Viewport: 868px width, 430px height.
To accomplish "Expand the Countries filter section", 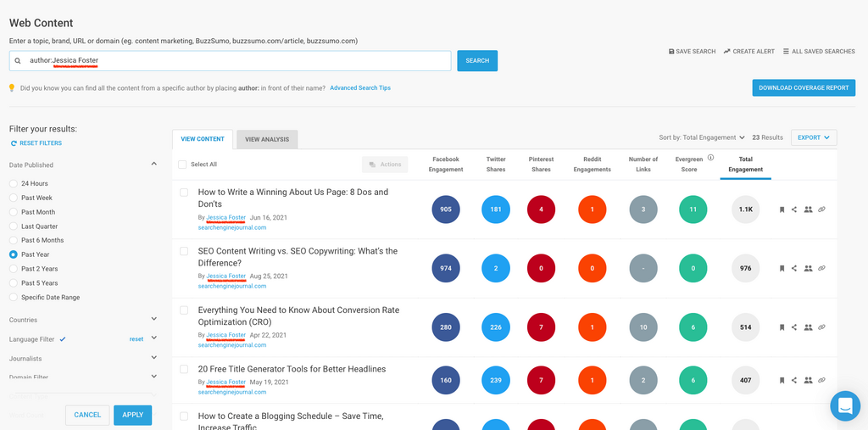I will [x=153, y=320].
